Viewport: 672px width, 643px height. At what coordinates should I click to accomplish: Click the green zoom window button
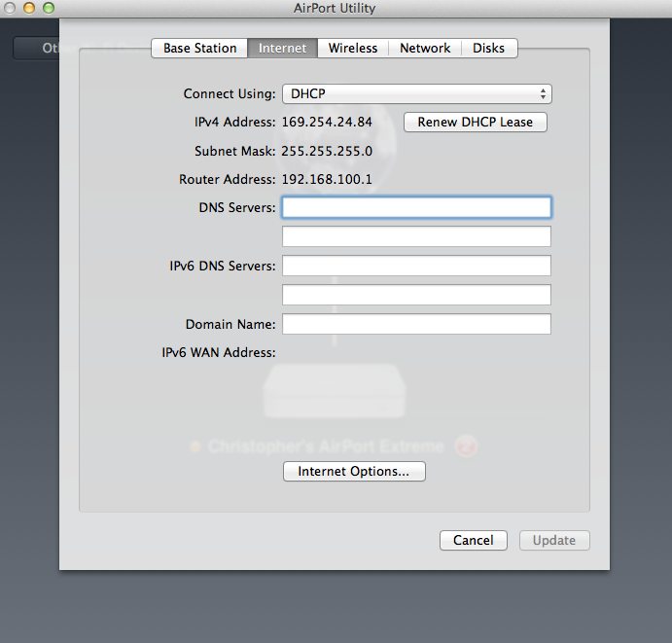pos(49,8)
